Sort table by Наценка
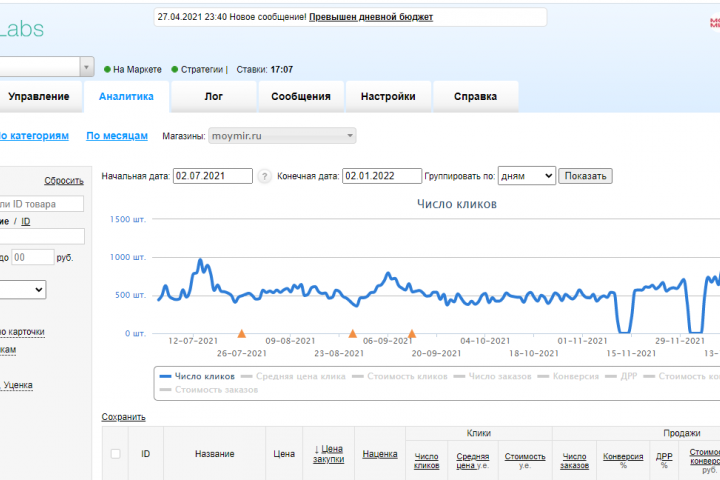 coord(380,454)
